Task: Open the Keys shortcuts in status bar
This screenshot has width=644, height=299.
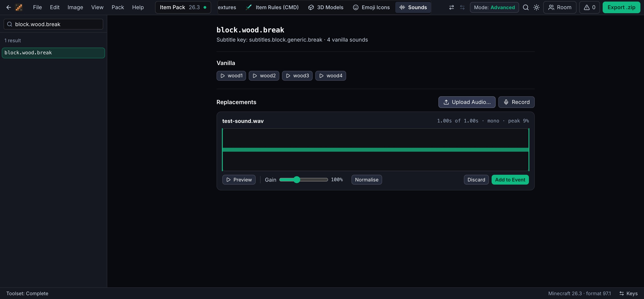Action: (629, 293)
